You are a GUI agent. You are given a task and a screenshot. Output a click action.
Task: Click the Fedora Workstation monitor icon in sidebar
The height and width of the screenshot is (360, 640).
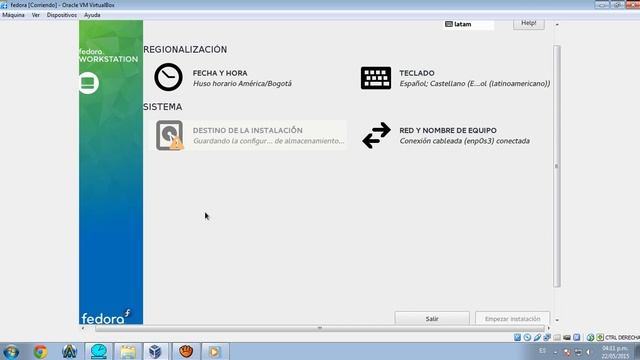pyautogui.click(x=88, y=83)
